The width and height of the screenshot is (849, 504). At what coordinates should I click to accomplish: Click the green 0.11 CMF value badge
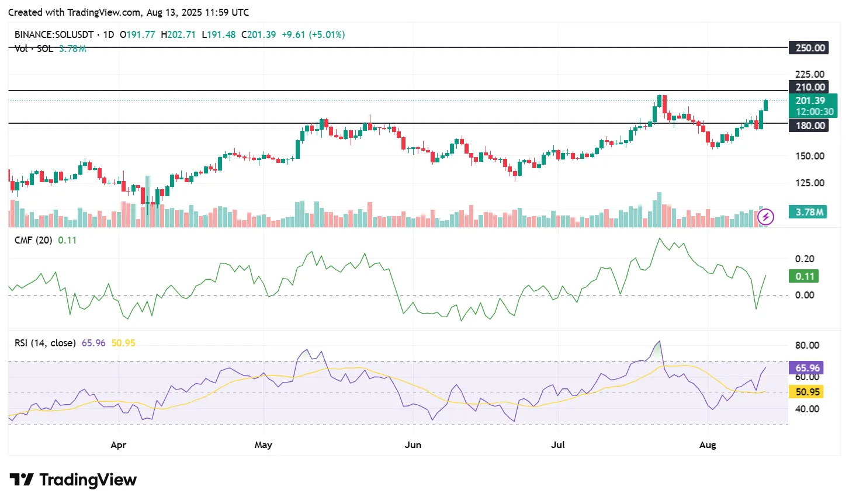point(803,276)
